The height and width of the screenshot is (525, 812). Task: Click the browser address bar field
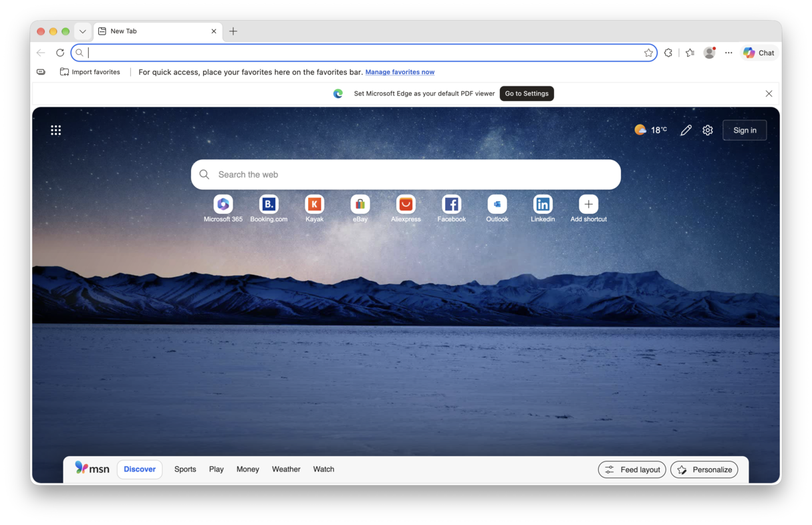tap(364, 53)
